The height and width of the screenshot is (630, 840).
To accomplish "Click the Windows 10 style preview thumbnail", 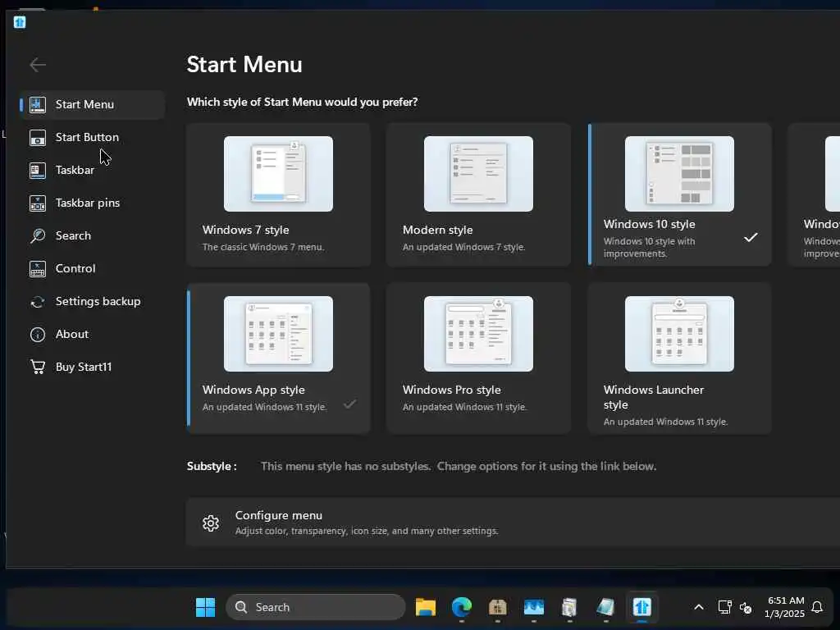I will (679, 174).
